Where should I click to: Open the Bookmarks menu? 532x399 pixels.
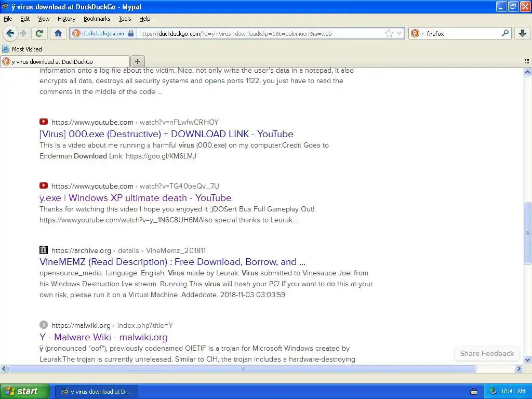click(x=97, y=19)
